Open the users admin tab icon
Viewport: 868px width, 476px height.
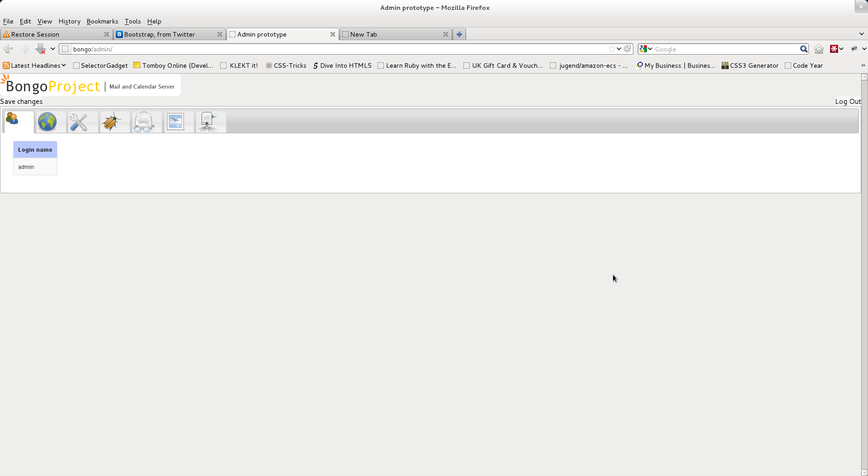(13, 120)
